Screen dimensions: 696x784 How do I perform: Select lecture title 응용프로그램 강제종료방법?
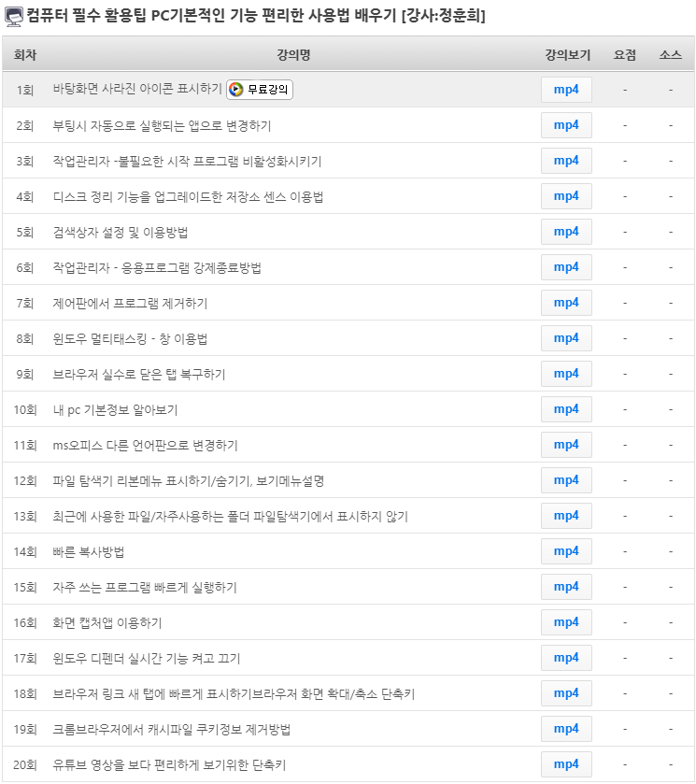157,268
